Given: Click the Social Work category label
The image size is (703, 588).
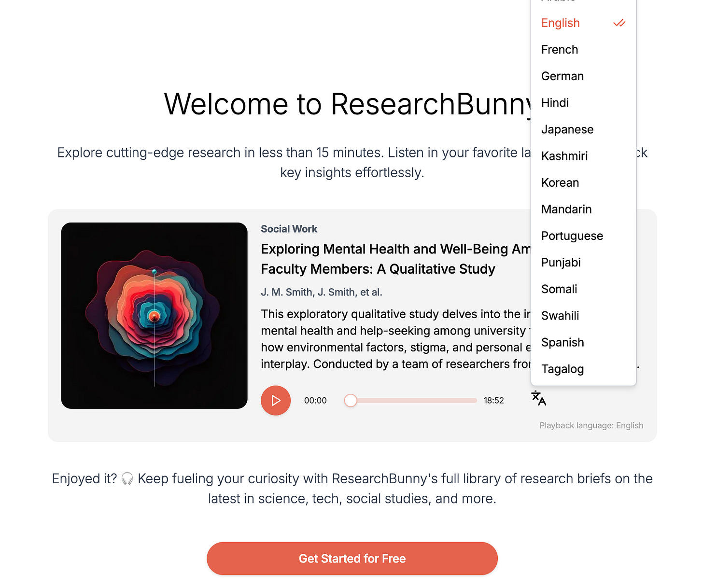Looking at the screenshot, I should (289, 229).
